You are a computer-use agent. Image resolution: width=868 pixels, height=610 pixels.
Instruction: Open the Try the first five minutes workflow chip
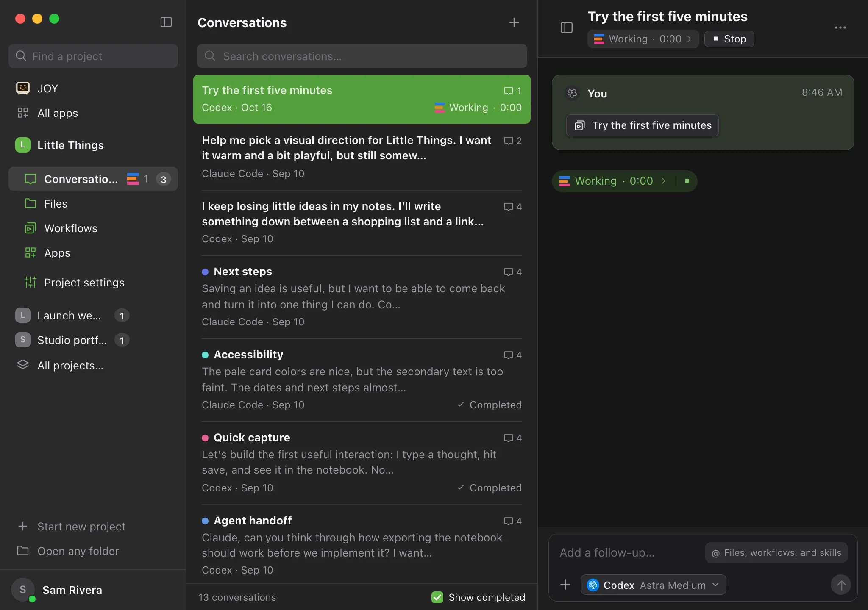coord(643,125)
